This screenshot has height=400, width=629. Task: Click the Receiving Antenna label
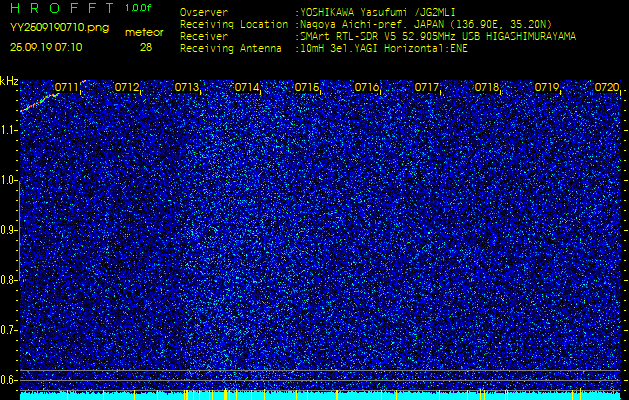231,49
